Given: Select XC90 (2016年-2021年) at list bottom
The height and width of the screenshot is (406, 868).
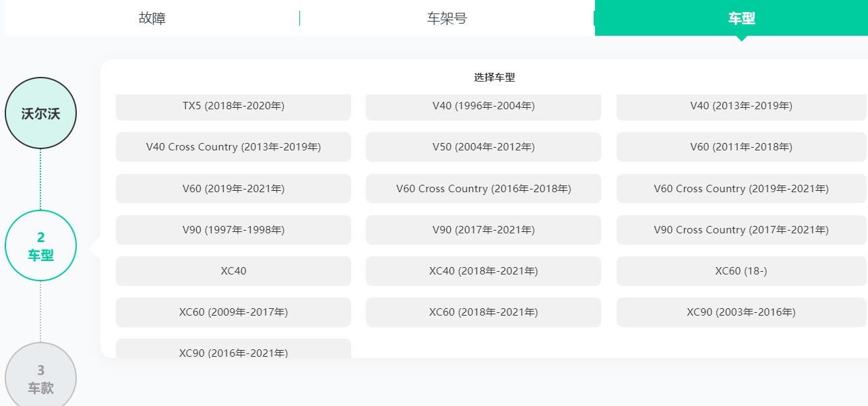Looking at the screenshot, I should 233,353.
